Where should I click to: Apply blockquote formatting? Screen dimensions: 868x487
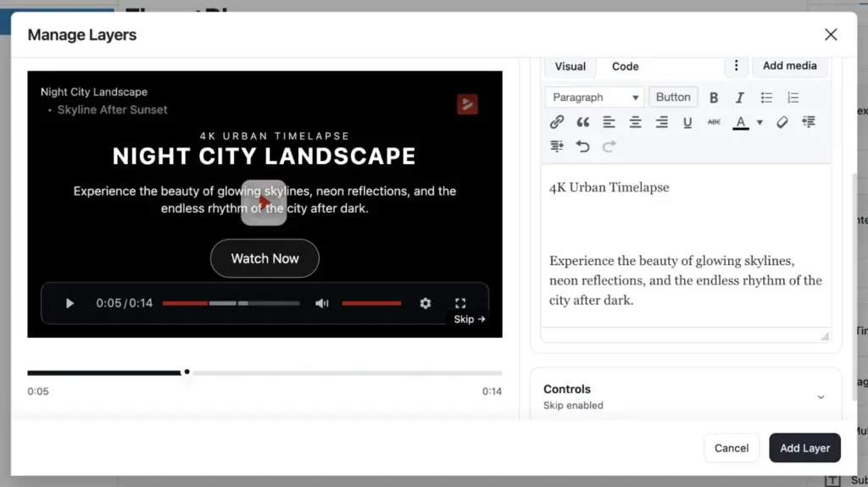pyautogui.click(x=583, y=122)
